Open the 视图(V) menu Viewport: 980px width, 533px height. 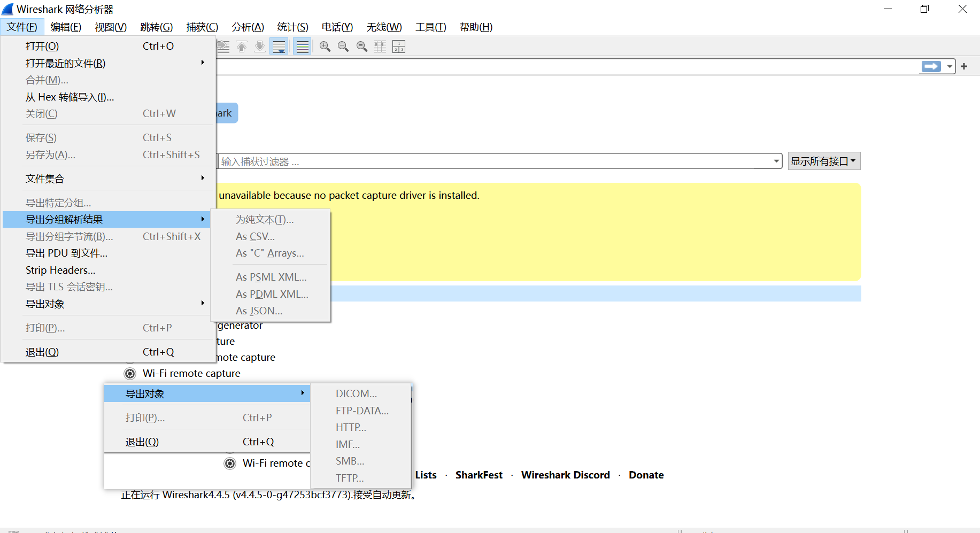point(111,27)
